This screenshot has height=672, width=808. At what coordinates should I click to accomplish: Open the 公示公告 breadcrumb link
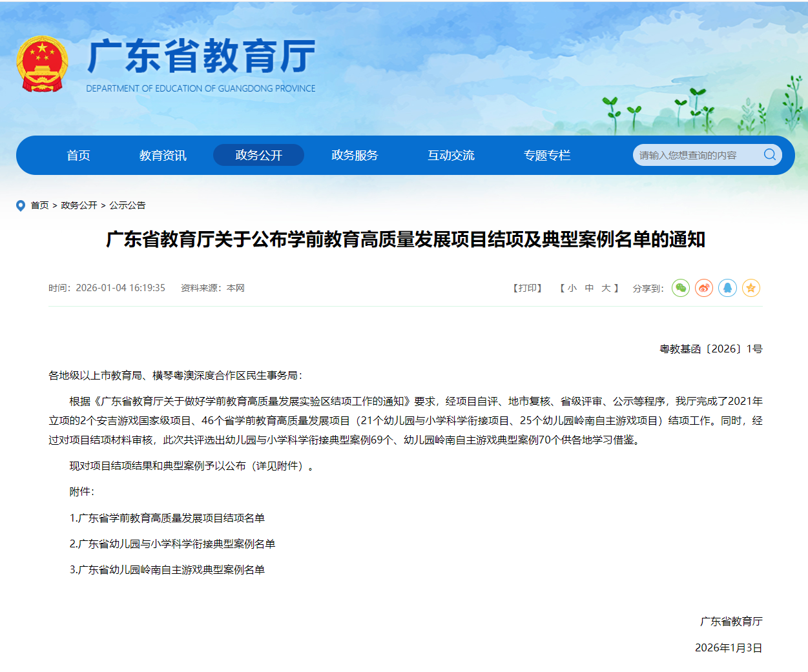pyautogui.click(x=127, y=205)
